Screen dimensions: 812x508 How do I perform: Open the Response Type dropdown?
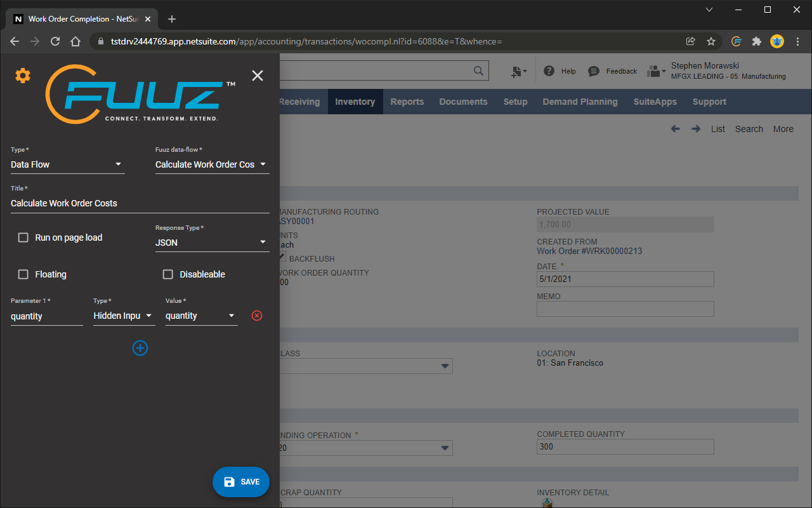click(262, 242)
